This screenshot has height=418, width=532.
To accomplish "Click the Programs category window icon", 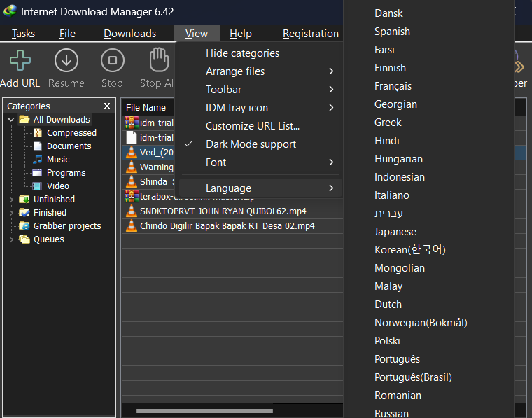I will point(37,173).
